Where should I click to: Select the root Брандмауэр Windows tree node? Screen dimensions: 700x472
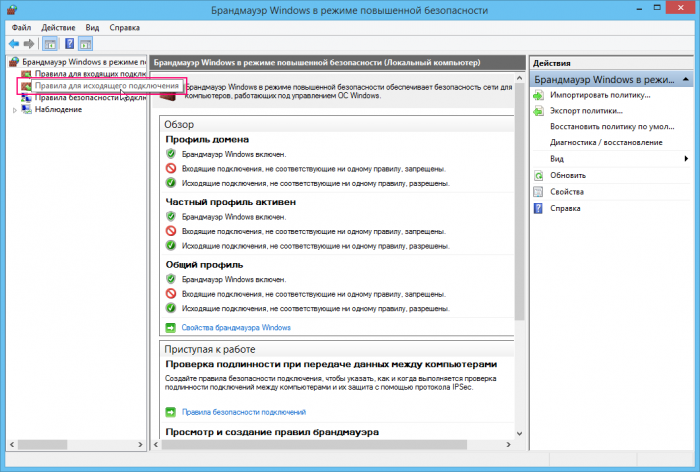click(84, 62)
